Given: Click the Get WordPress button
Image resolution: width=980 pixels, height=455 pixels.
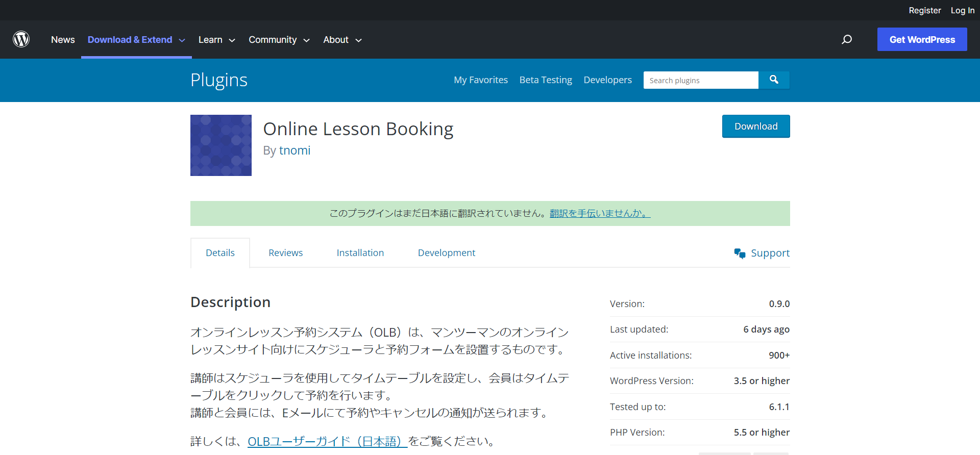Looking at the screenshot, I should (x=922, y=39).
